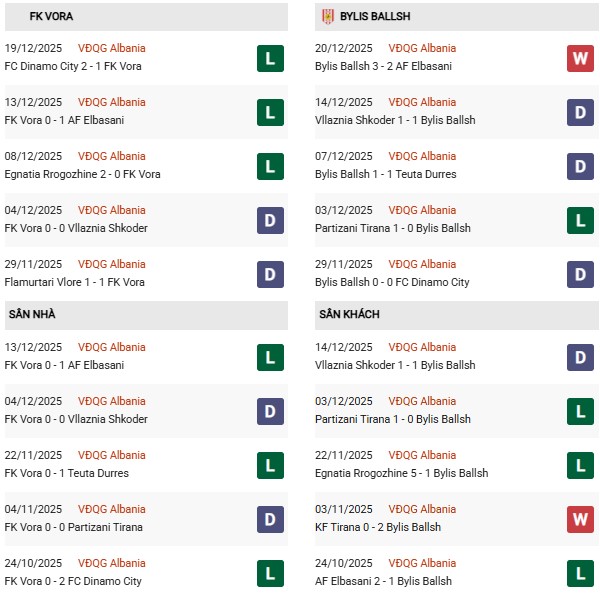Open the FK Vora 0 - 2 FC Dinamo City match

[x=73, y=581]
